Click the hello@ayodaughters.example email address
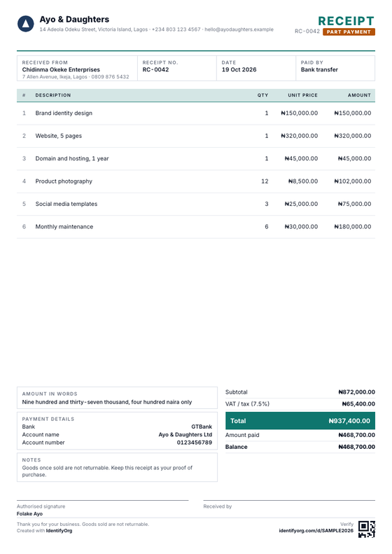 tap(239, 29)
